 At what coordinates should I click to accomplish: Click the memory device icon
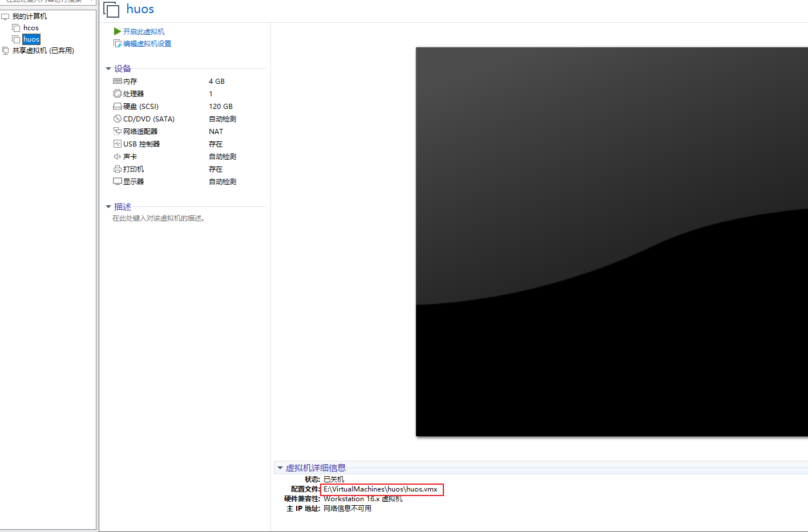(x=118, y=81)
